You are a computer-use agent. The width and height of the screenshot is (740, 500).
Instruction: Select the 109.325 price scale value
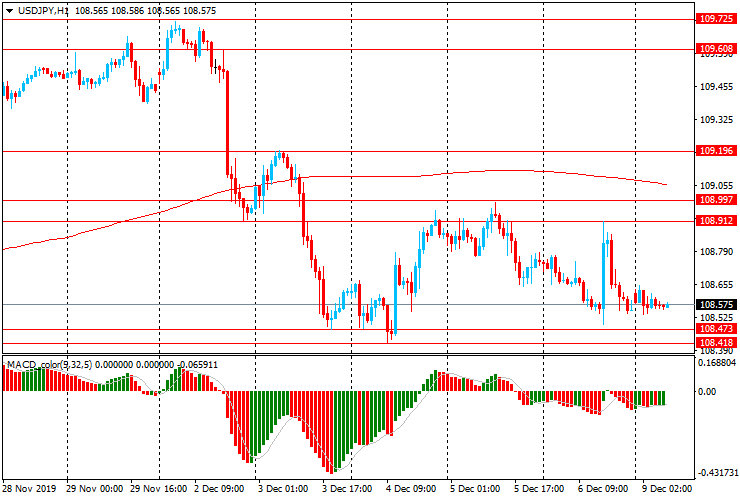(716, 120)
